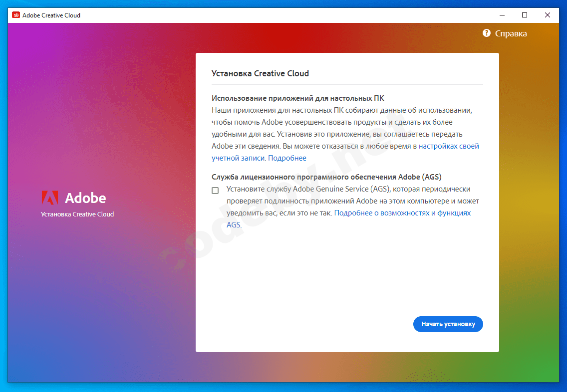Click the question mark help icon

pos(486,33)
